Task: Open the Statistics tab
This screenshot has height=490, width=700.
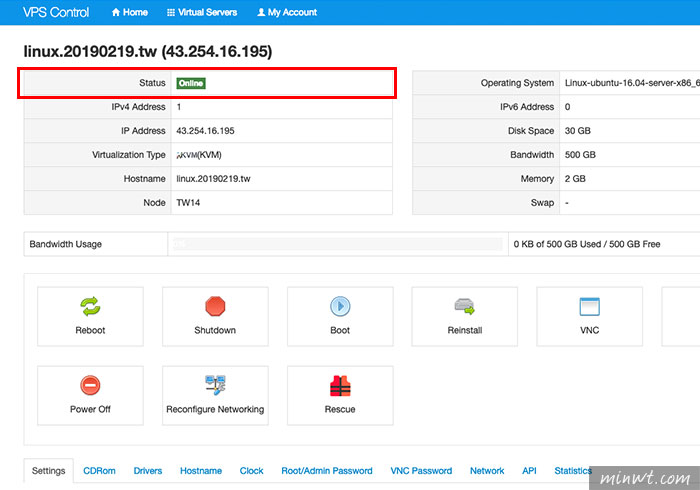Action: [573, 471]
